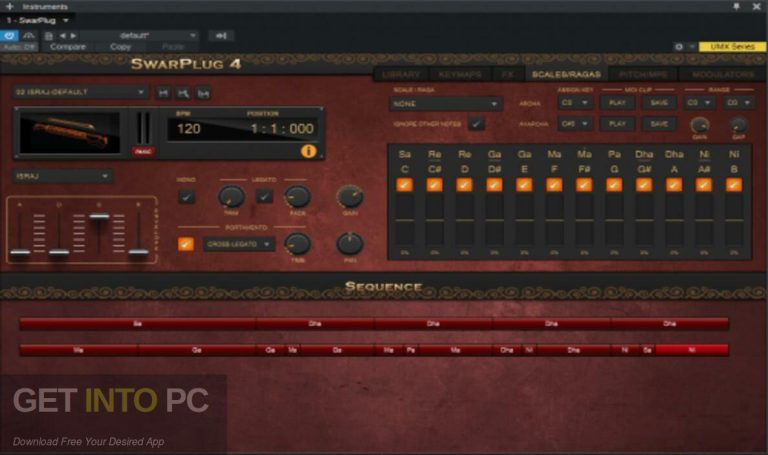Click SAVE button in the Avaroha row

(659, 124)
